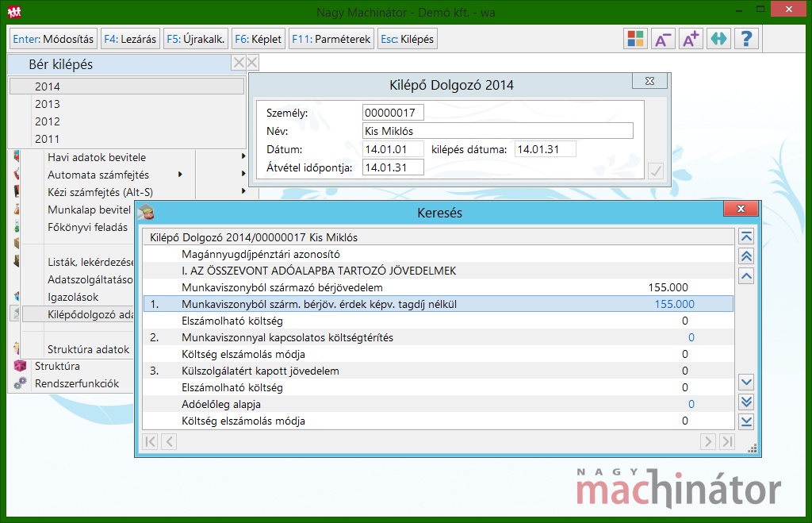
Task: Open help with the question mark icon
Action: pos(746,39)
